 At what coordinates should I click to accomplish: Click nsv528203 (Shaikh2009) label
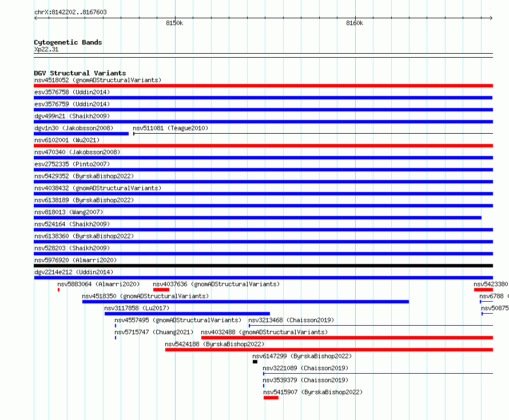[72, 248]
